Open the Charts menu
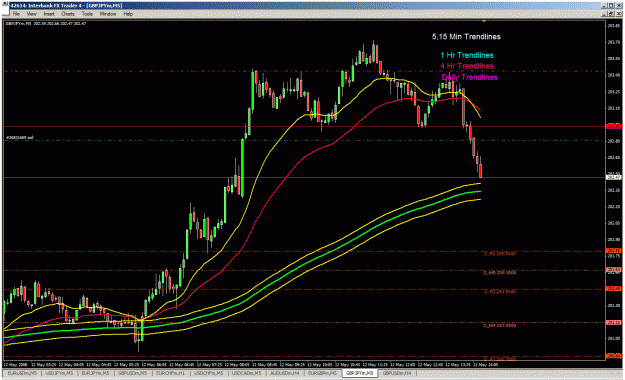 click(x=68, y=14)
